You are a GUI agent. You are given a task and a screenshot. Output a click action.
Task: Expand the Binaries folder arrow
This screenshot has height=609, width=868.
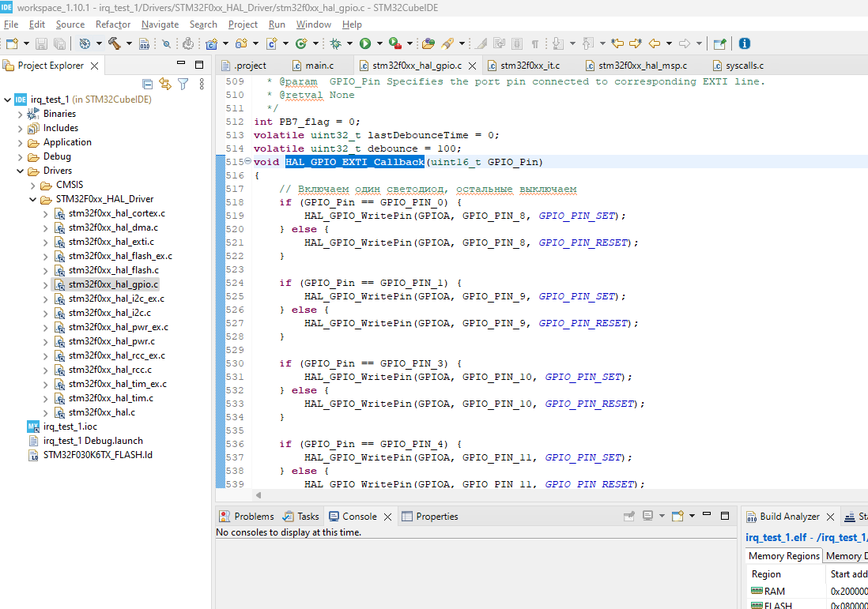[x=21, y=114]
